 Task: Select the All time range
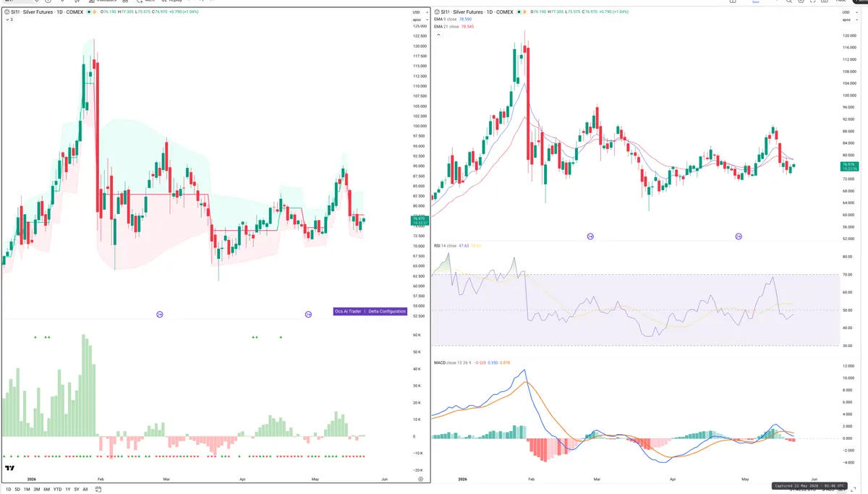click(x=85, y=489)
